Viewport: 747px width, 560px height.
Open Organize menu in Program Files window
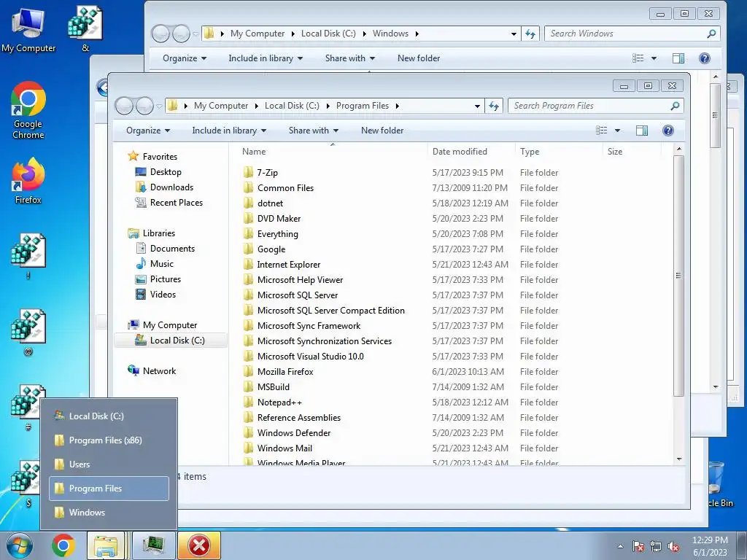(147, 131)
